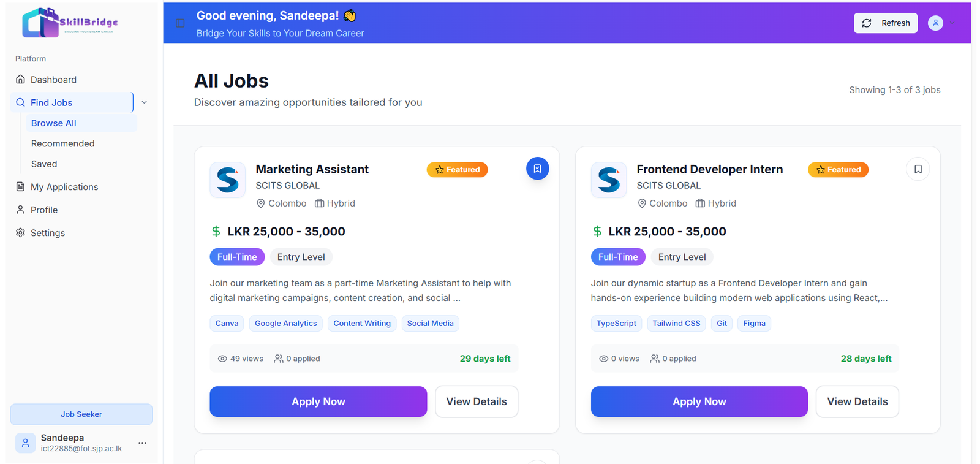Open the Dashboard page
This screenshot has width=980, height=464.
[x=53, y=80]
